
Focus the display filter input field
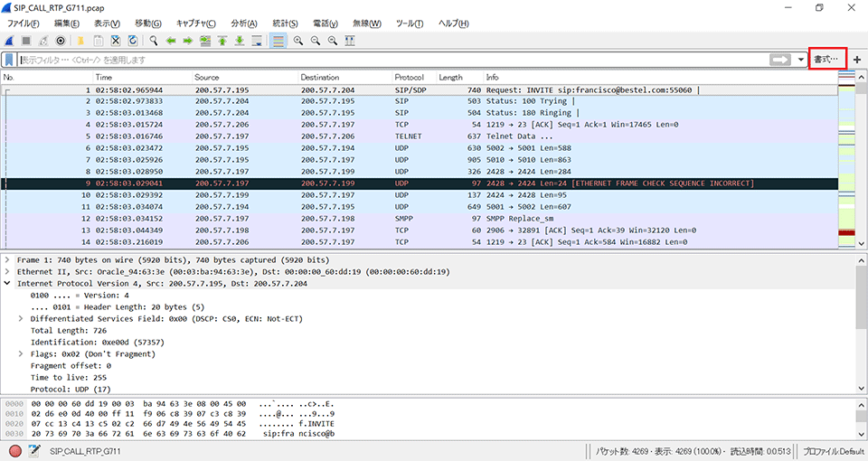[x=393, y=60]
